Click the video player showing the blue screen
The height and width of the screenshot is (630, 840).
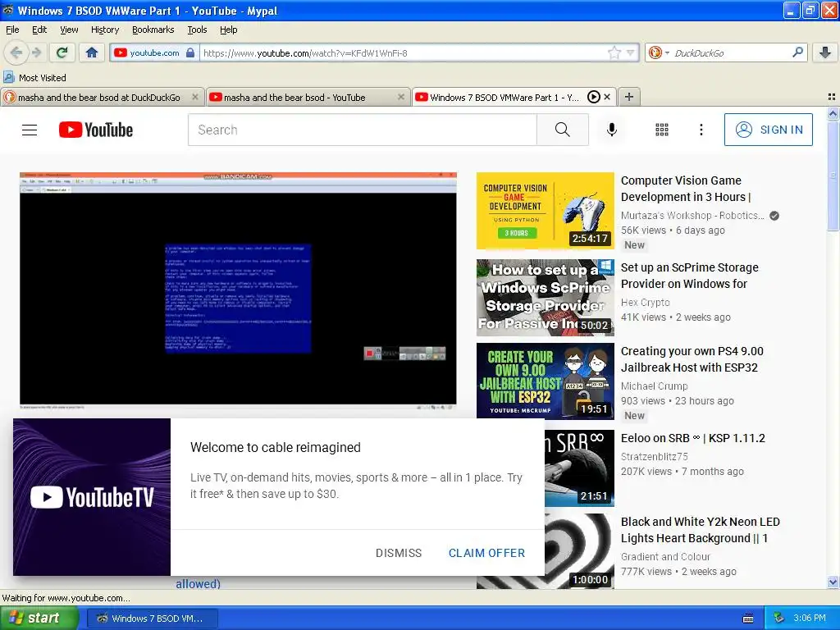pos(238,290)
